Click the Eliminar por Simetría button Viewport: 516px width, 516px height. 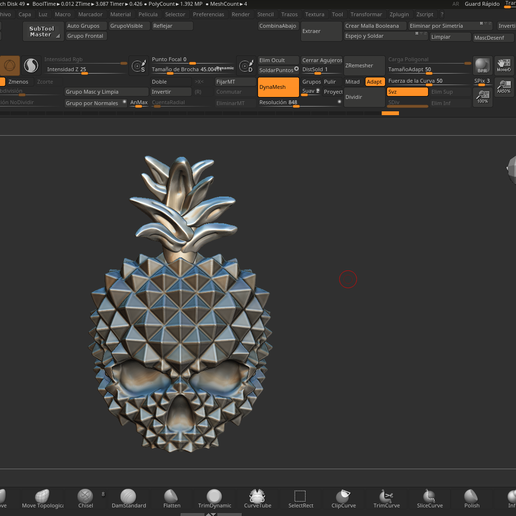(x=450, y=26)
